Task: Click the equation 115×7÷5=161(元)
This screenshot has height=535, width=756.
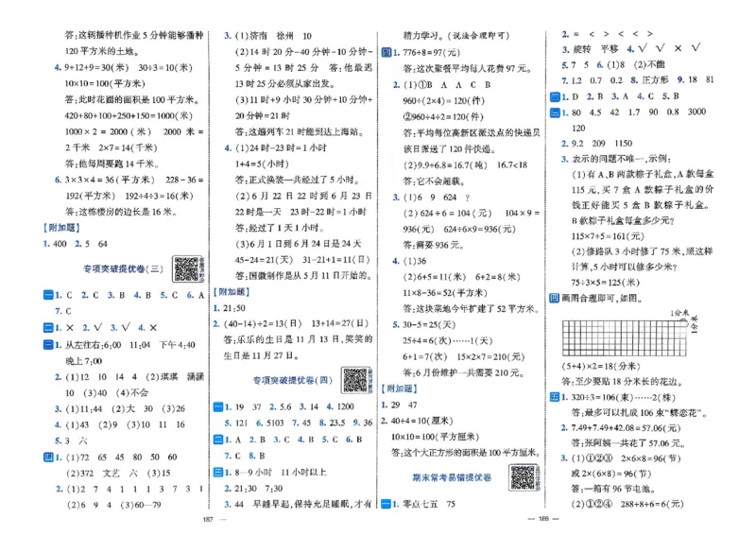Action: pos(608,236)
